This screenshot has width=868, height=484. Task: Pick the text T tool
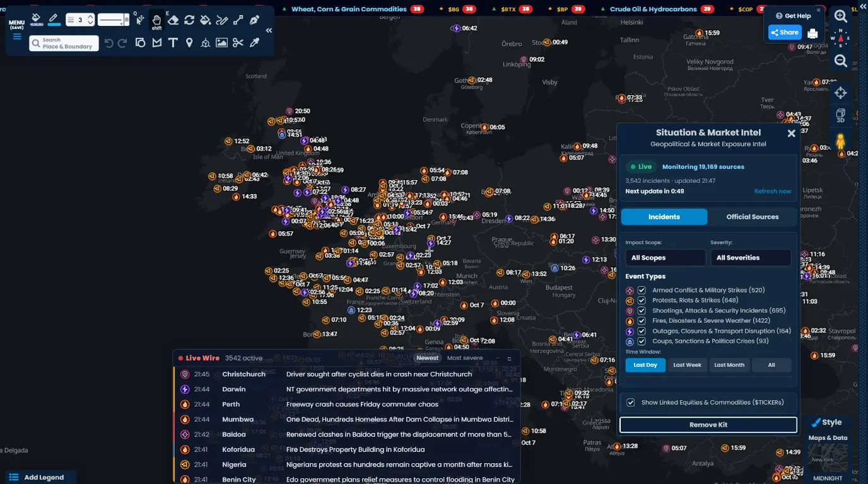coord(173,43)
